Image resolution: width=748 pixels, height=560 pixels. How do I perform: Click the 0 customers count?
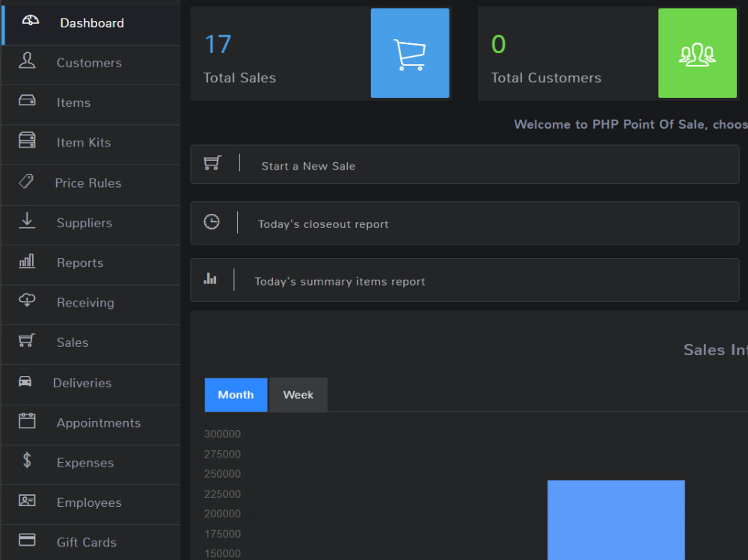(498, 44)
